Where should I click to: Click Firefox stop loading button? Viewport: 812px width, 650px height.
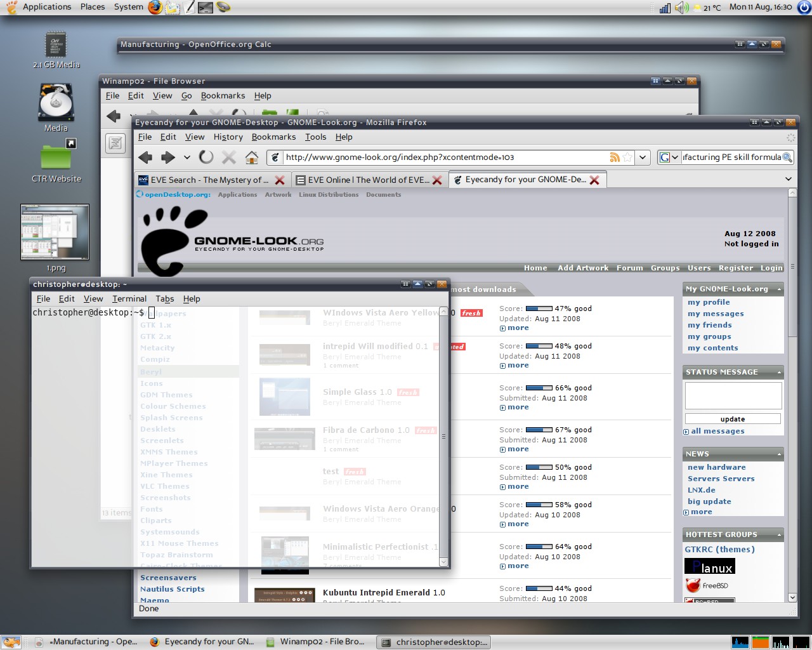(x=229, y=157)
